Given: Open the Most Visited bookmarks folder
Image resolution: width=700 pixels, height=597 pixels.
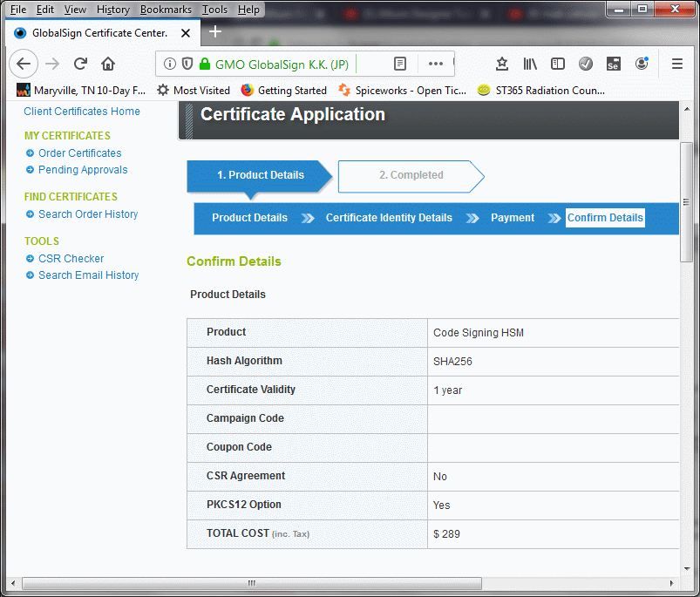Looking at the screenshot, I should (x=194, y=90).
